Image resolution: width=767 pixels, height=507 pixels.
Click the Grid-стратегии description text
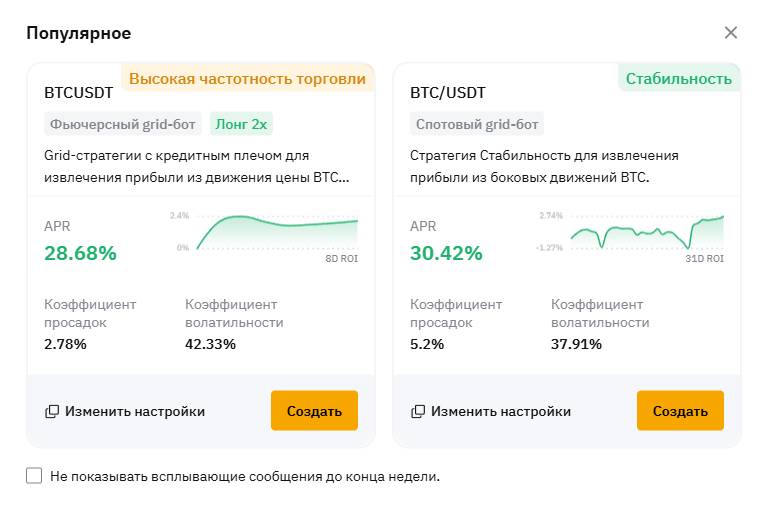coord(197,166)
